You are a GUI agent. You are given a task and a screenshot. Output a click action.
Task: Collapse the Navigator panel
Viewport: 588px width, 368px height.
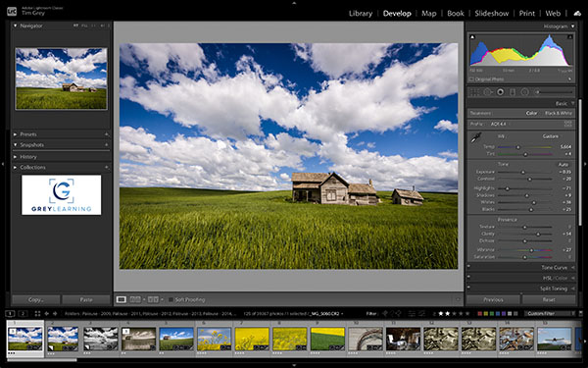coord(15,26)
